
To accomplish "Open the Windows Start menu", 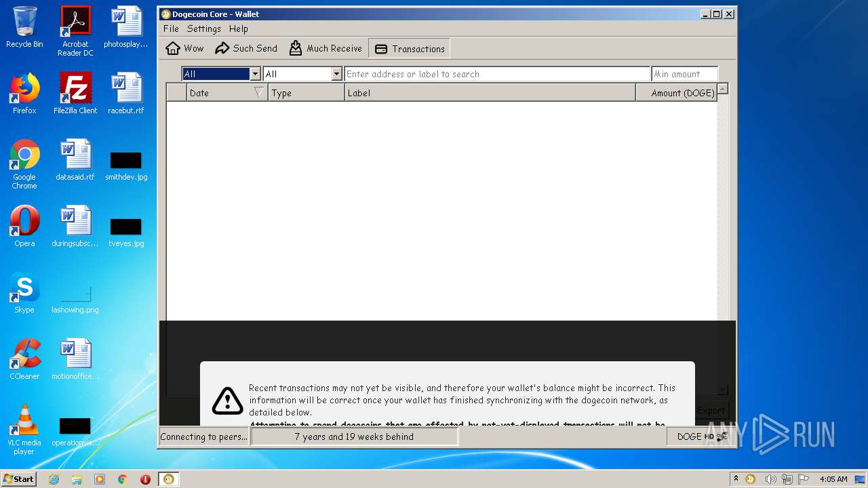I will 18,479.
